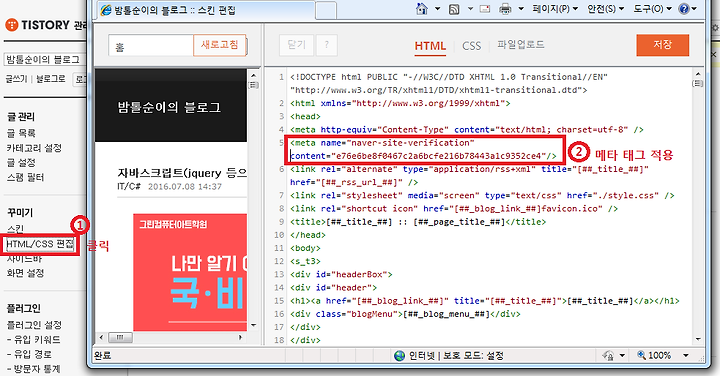Open 방문자 통계 in sidebar
The height and width of the screenshot is (376, 720).
[34, 369]
